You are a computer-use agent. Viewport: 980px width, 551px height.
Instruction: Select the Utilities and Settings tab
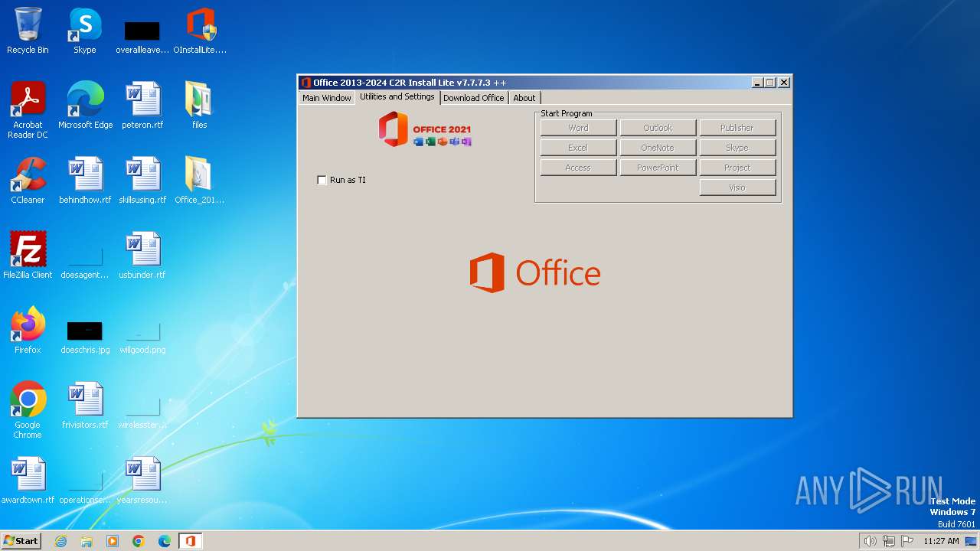pyautogui.click(x=397, y=96)
